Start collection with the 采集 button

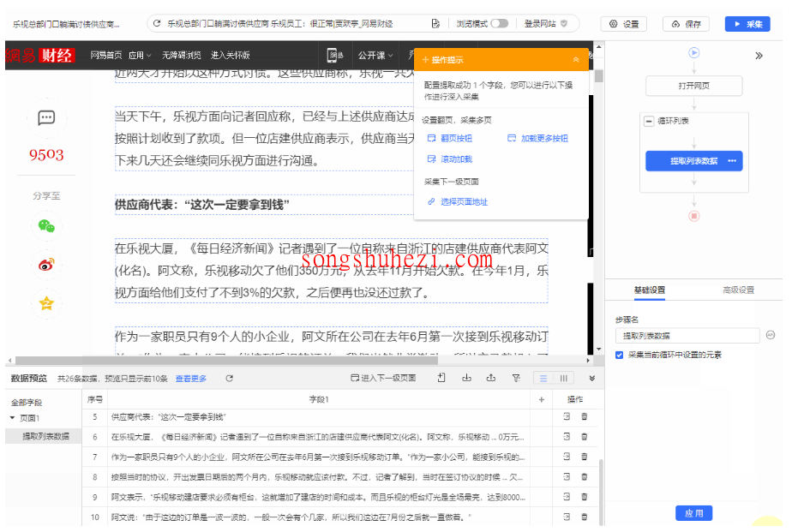(x=747, y=24)
